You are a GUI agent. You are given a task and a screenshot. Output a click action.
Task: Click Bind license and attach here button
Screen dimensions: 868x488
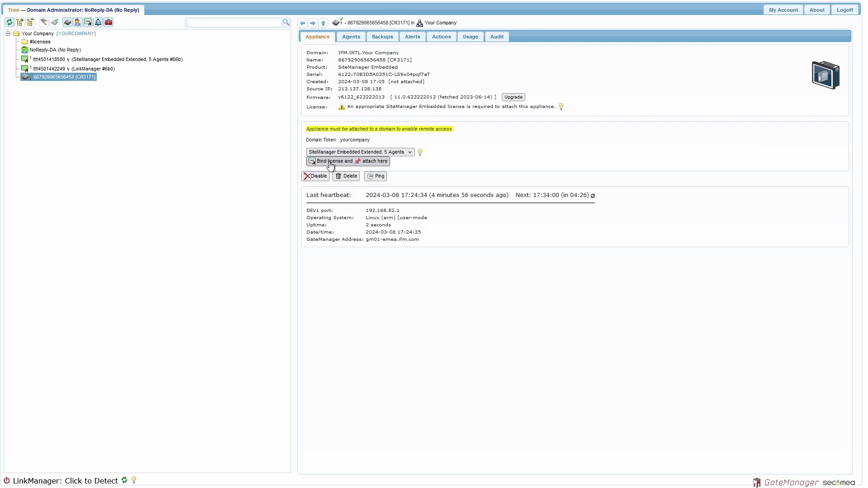pos(348,161)
